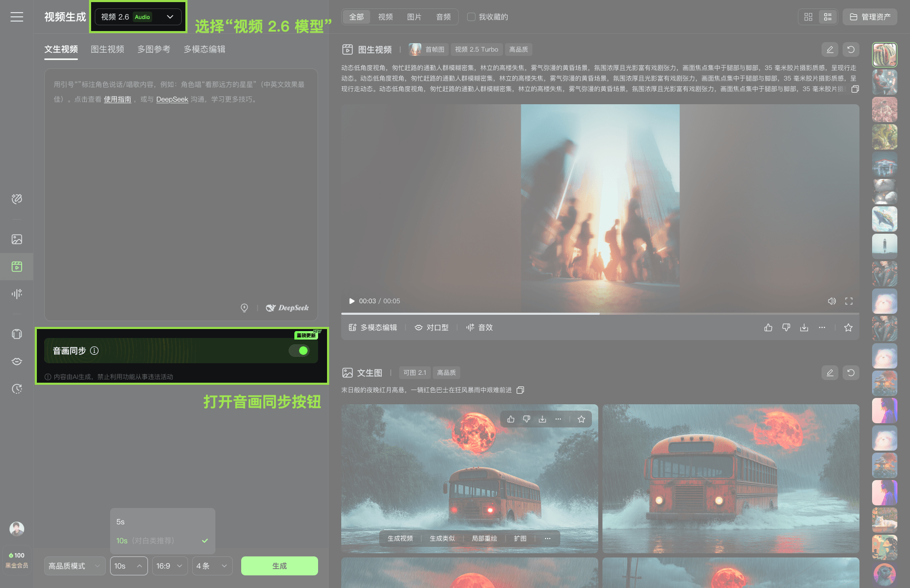Open the aspect ratio 16:9 dropdown
This screenshot has width=910, height=588.
click(x=170, y=565)
